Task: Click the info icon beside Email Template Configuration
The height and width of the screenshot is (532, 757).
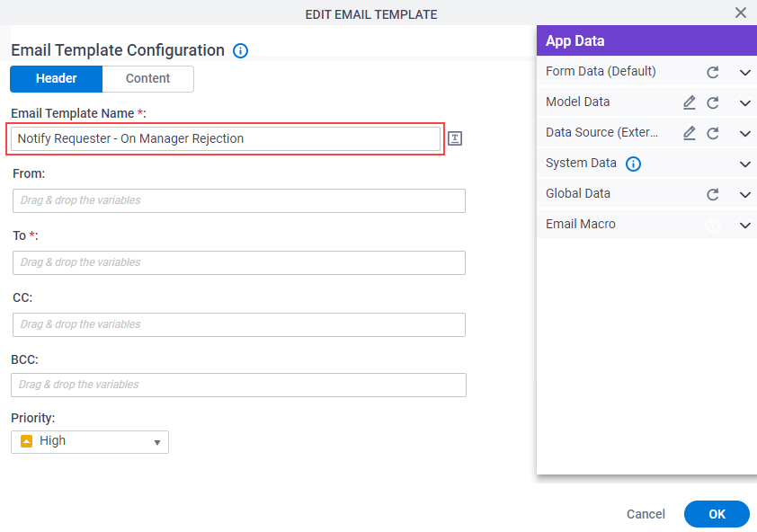Action: pos(240,50)
